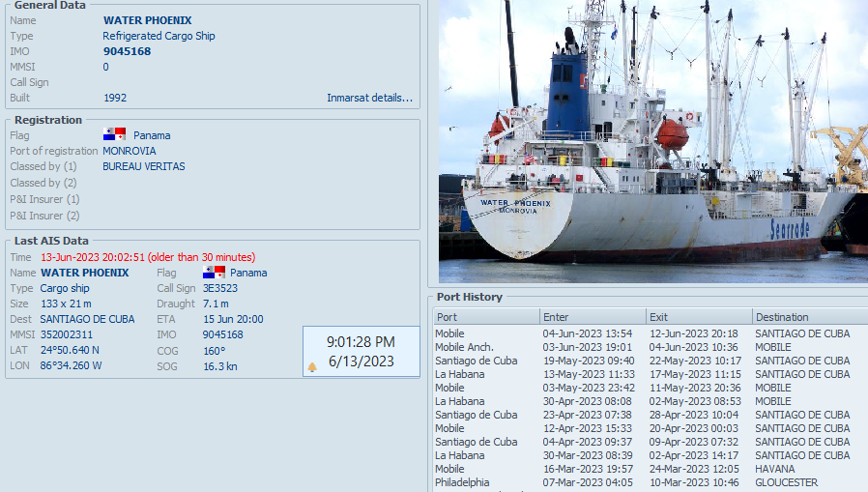Click the GLOUCESTER destination cell
Image resolution: width=868 pixels, height=492 pixels.
(786, 482)
